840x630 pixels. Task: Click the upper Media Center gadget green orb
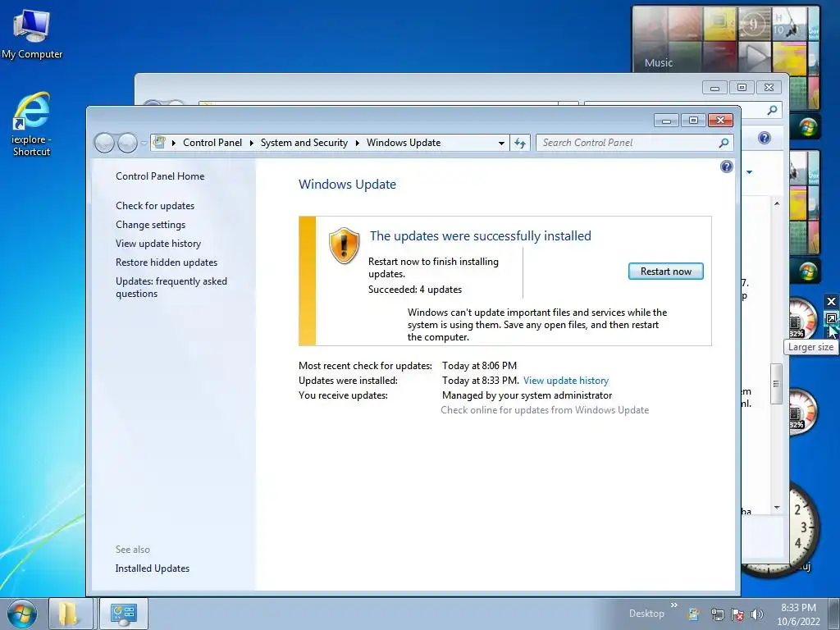coord(808,126)
